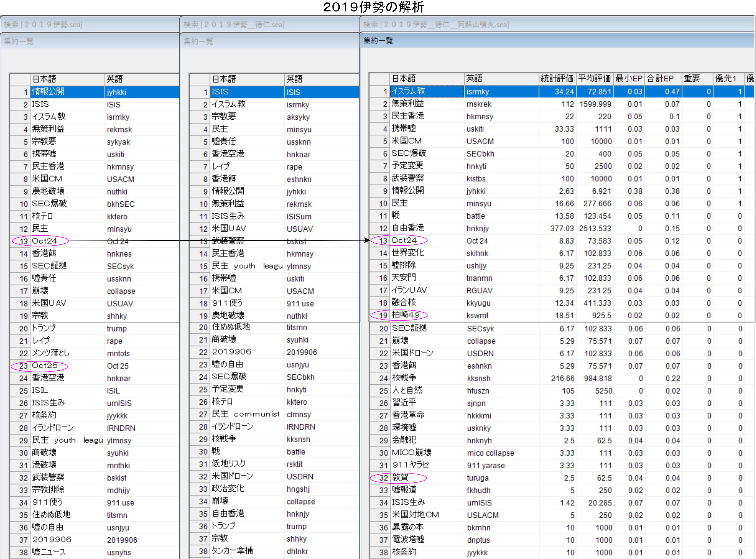Click the 英語 header in left table
Image resolution: width=756 pixels, height=559 pixels.
pyautogui.click(x=115, y=79)
